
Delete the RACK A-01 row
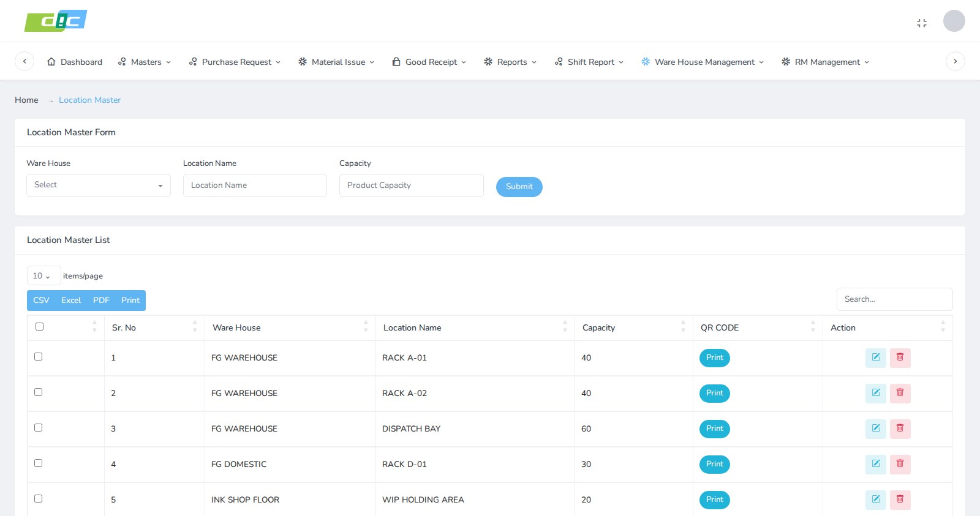click(x=900, y=357)
